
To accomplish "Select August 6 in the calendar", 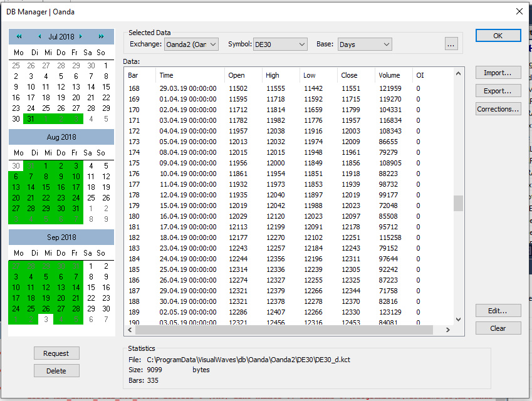I will click(16, 177).
